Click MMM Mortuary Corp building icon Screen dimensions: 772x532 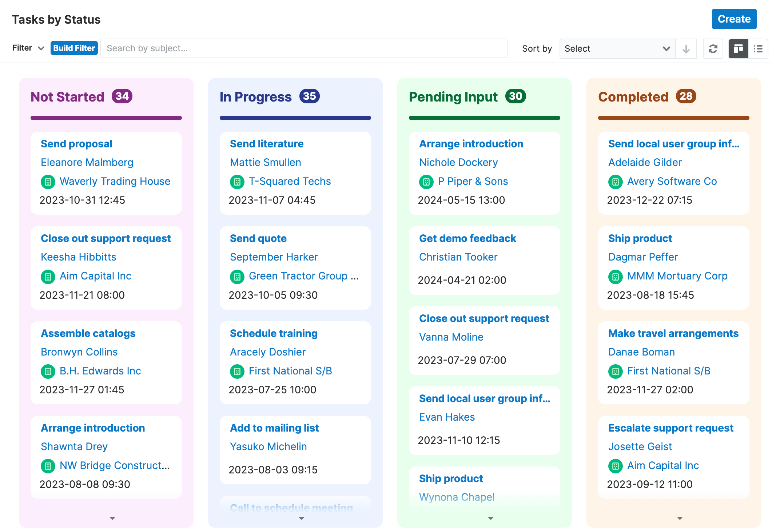[615, 276]
